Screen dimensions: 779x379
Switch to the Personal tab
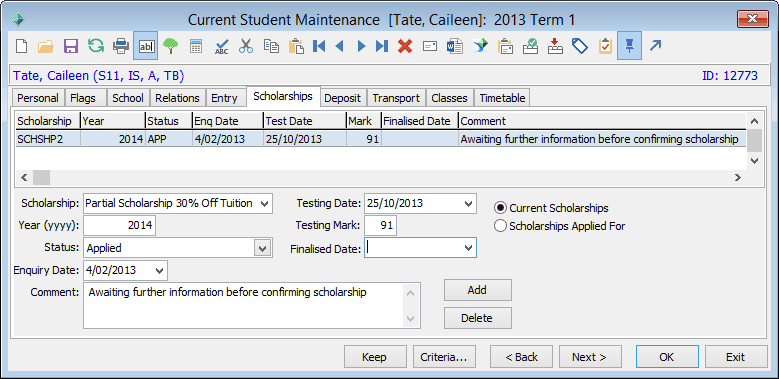click(38, 98)
